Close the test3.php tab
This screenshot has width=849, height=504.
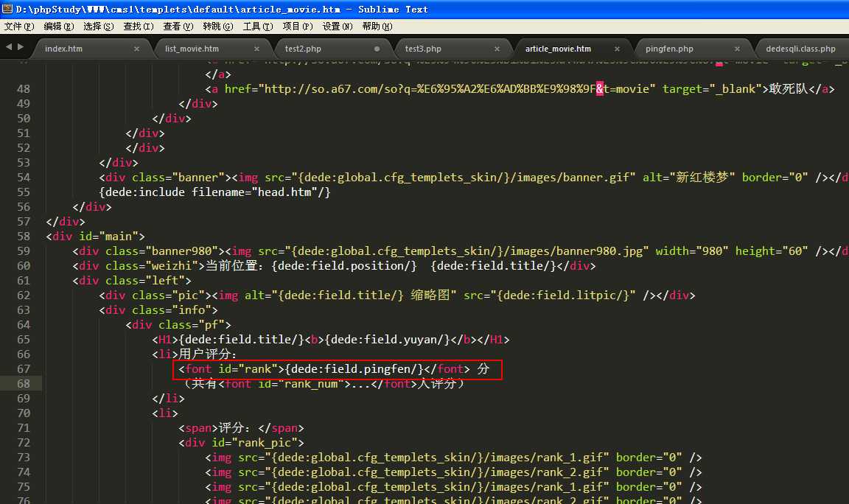[x=497, y=49]
